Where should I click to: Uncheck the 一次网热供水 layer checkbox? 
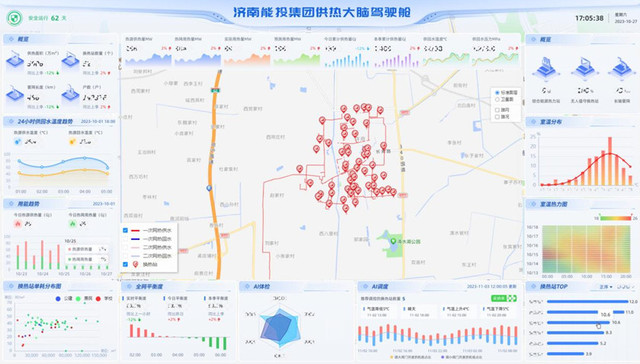(x=125, y=230)
